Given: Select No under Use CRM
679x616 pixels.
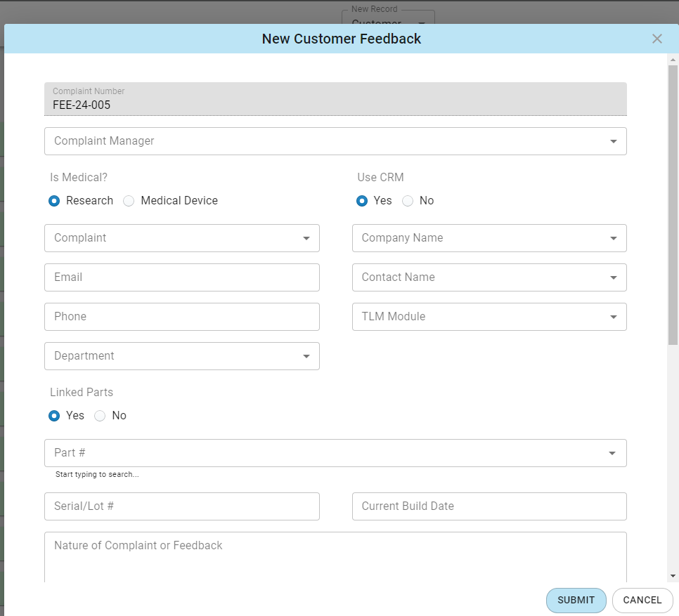Looking at the screenshot, I should (x=408, y=201).
